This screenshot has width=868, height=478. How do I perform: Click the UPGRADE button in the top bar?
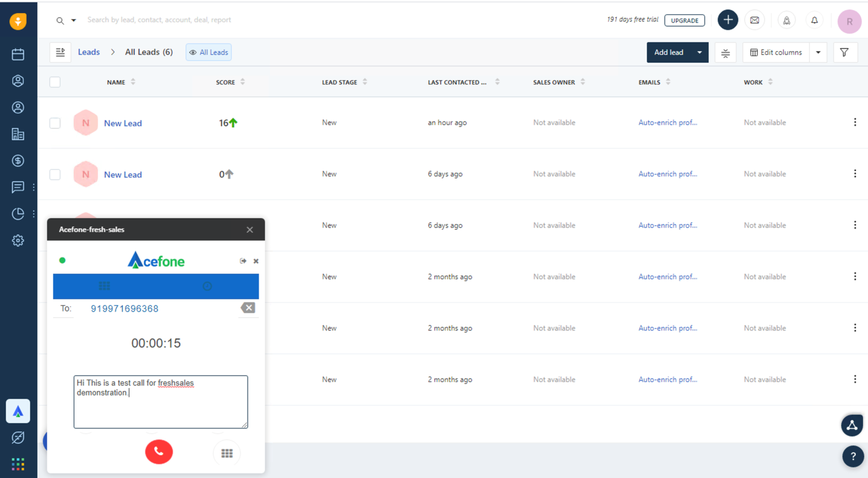click(x=684, y=20)
